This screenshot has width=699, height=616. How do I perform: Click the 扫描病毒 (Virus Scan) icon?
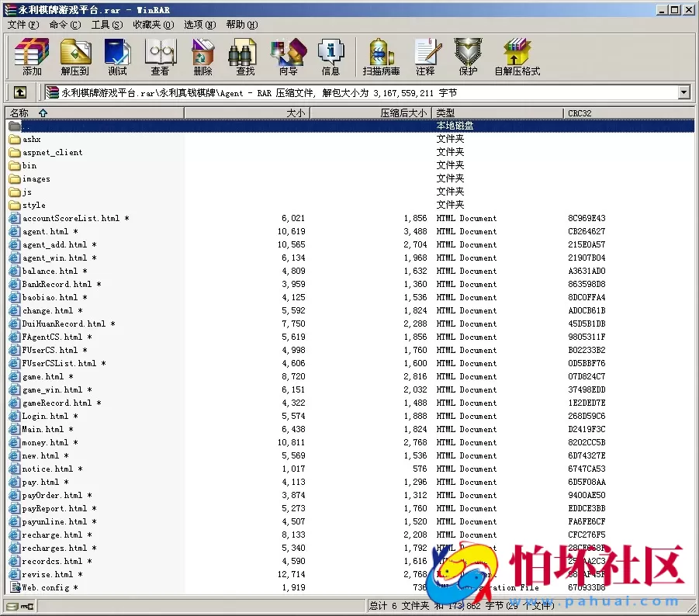[381, 57]
